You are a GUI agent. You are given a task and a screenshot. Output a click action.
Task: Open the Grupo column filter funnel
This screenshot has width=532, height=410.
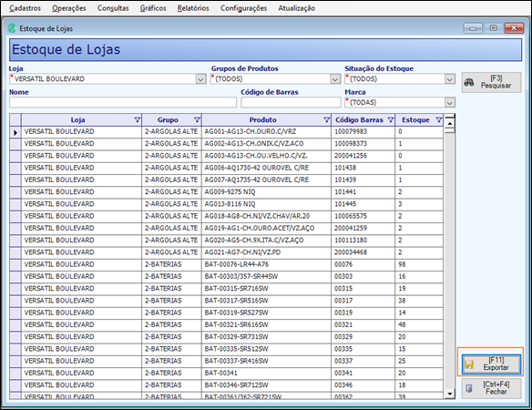tap(197, 120)
